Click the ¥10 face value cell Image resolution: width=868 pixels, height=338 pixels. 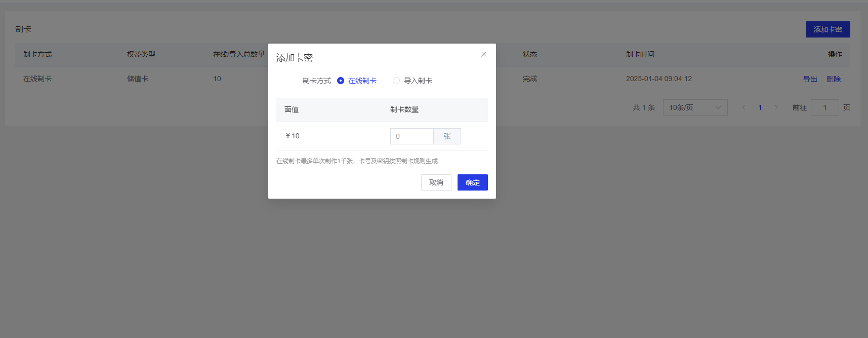click(x=293, y=136)
